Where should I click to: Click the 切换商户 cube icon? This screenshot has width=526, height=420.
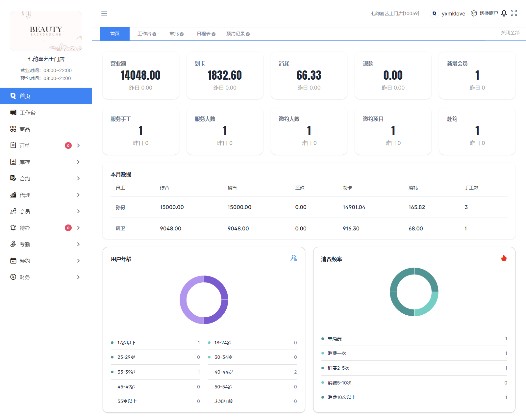tap(474, 13)
